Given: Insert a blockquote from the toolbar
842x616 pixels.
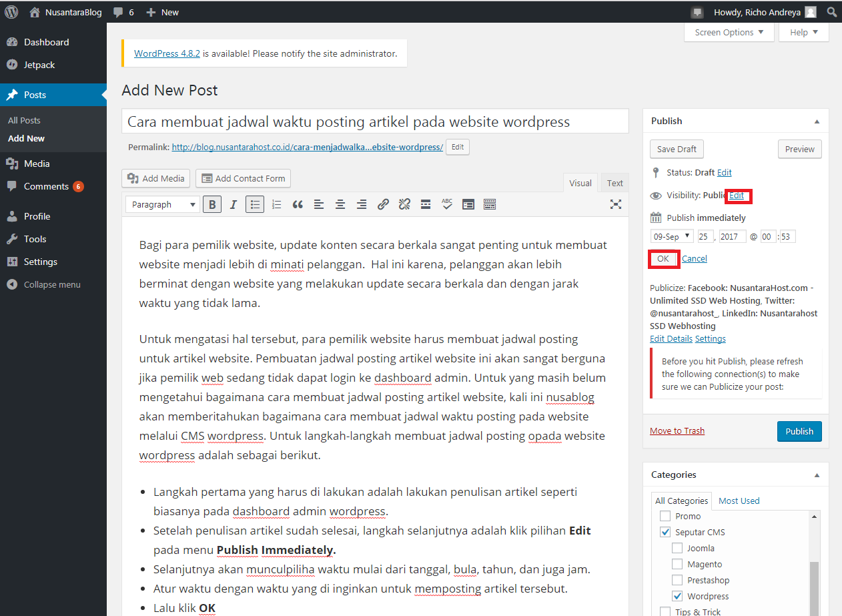Looking at the screenshot, I should (x=298, y=205).
